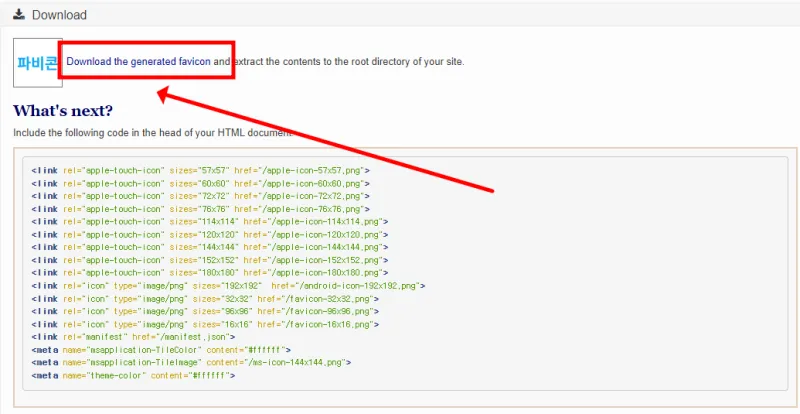
Task: Click the apple-touch-icon 76x76 code line
Action: tap(200, 209)
